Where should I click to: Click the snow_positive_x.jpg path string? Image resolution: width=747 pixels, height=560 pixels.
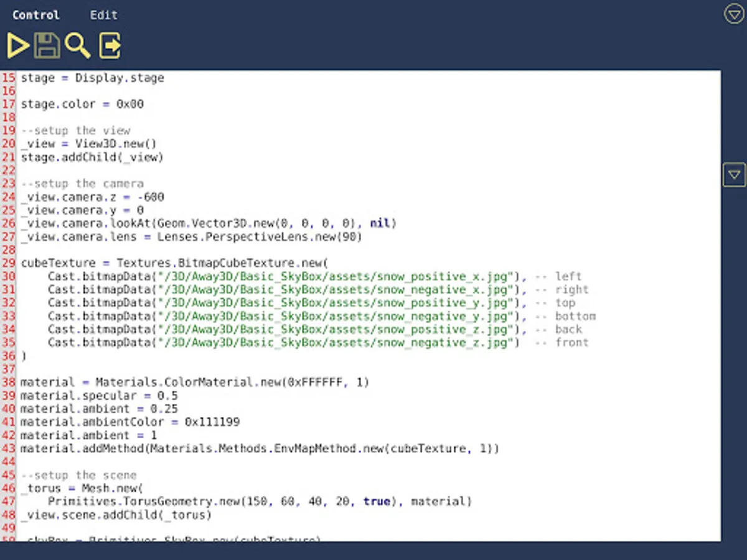coord(336,276)
